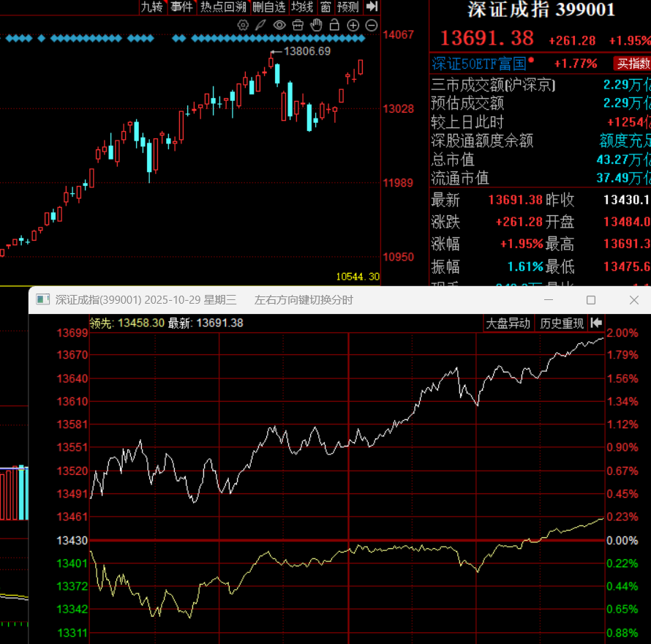The image size is (651, 644).
Task: Click the 大盘异动 button
Action: [508, 323]
